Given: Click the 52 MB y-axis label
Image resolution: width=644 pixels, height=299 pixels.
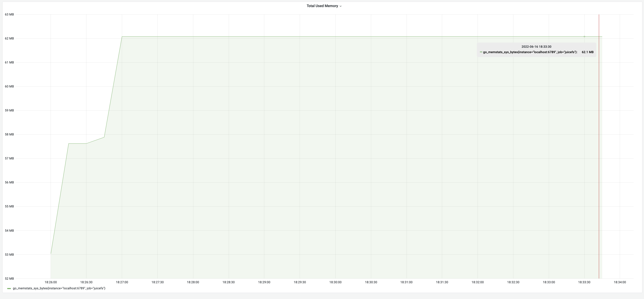Looking at the screenshot, I should click(10, 278).
